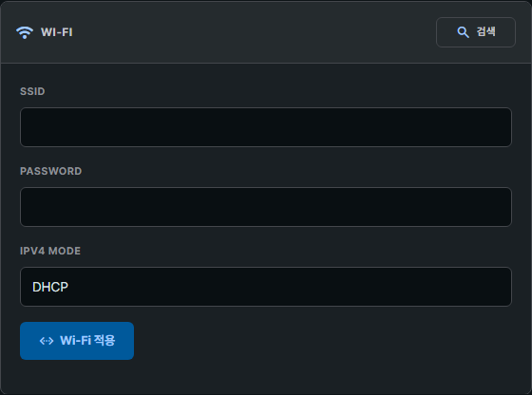Open the 검색 network search button
532x395 pixels.
[476, 32]
